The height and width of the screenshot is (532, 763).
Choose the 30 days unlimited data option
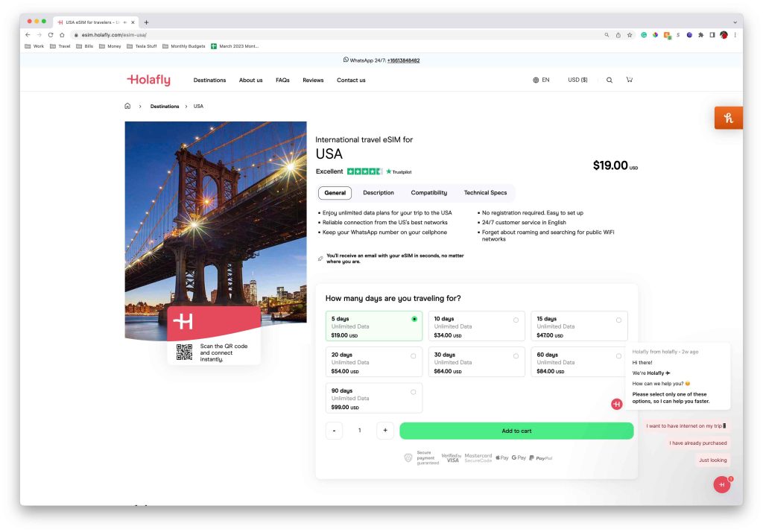(x=476, y=362)
